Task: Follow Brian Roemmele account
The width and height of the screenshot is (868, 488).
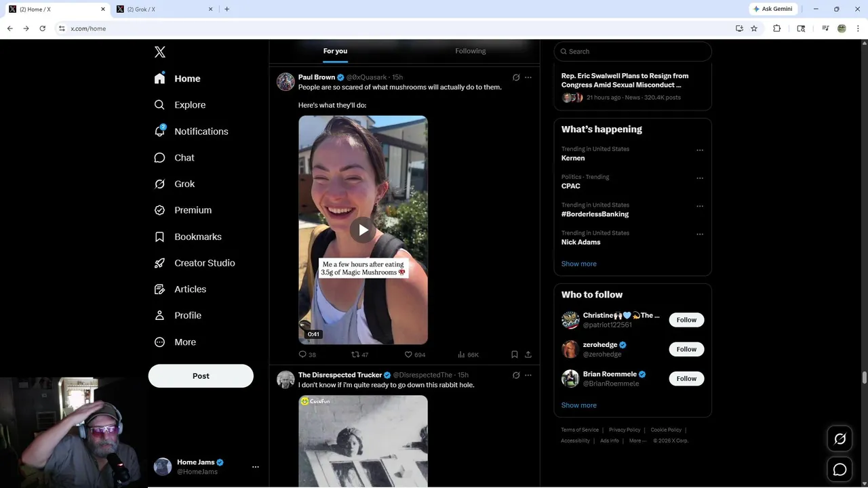Action: click(x=686, y=378)
